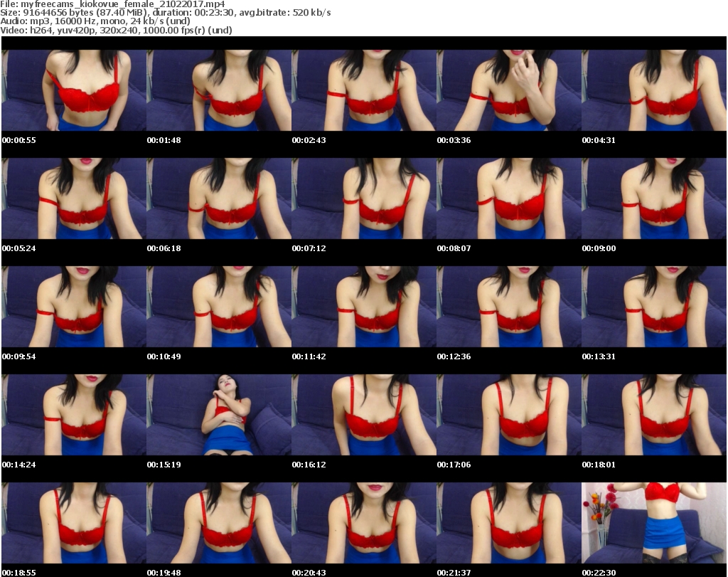Click the timestamp label '00:01:48'
Image resolution: width=728 pixels, height=577 pixels.
point(164,140)
